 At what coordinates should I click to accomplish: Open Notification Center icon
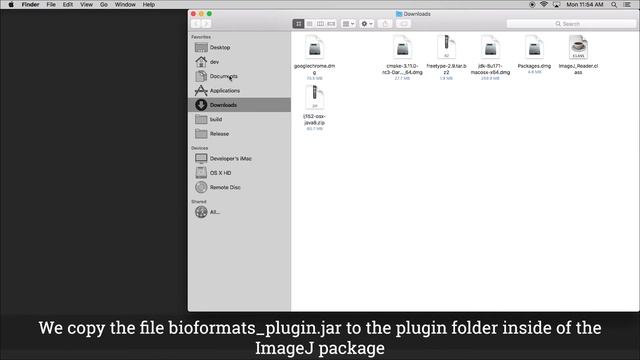627,4
